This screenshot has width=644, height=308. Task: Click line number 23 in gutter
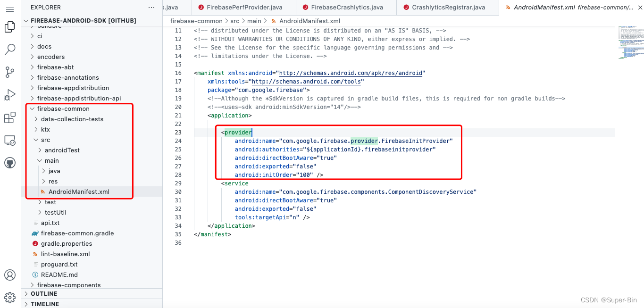(178, 133)
